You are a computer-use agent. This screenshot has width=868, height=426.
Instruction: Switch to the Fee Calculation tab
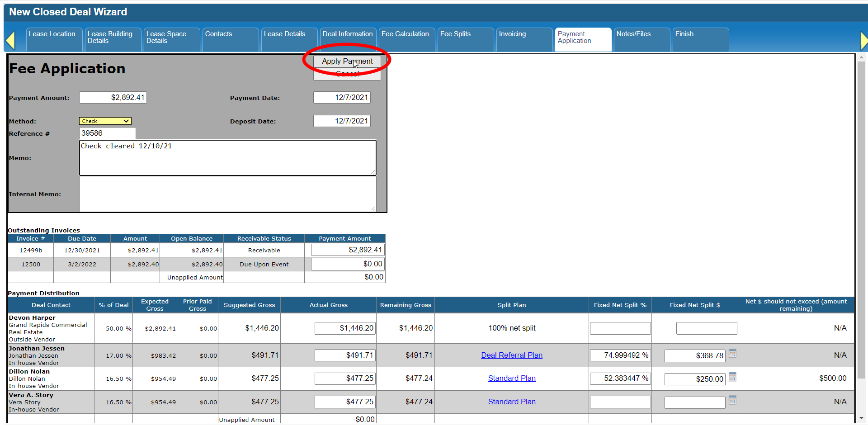pyautogui.click(x=406, y=34)
